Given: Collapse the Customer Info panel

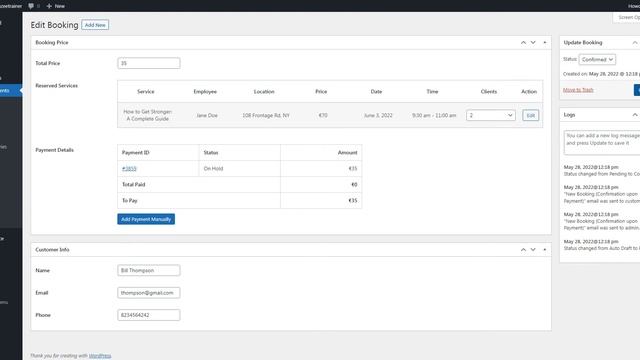Looking at the screenshot, I should [544, 249].
